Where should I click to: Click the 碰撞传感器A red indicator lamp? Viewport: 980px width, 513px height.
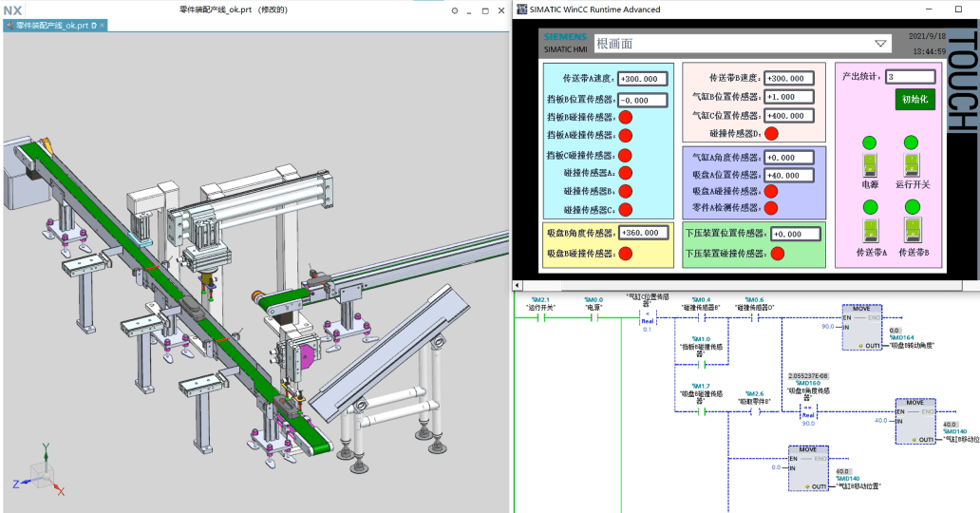coord(625,173)
